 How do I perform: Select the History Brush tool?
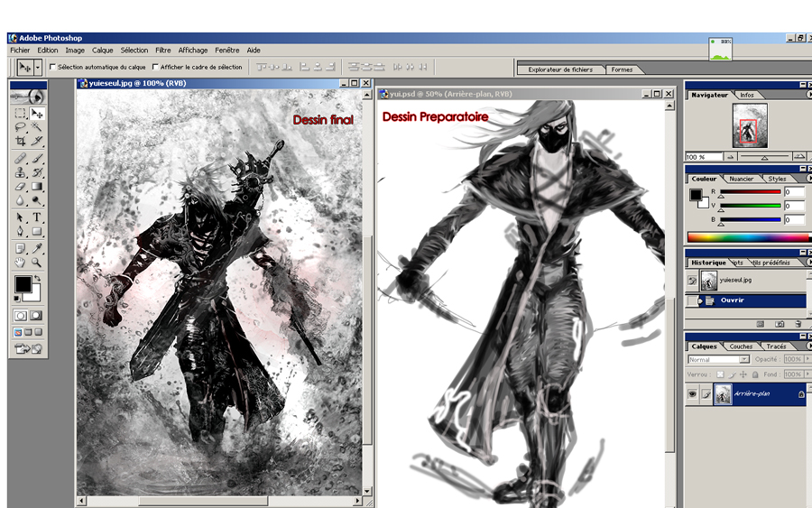pos(37,172)
